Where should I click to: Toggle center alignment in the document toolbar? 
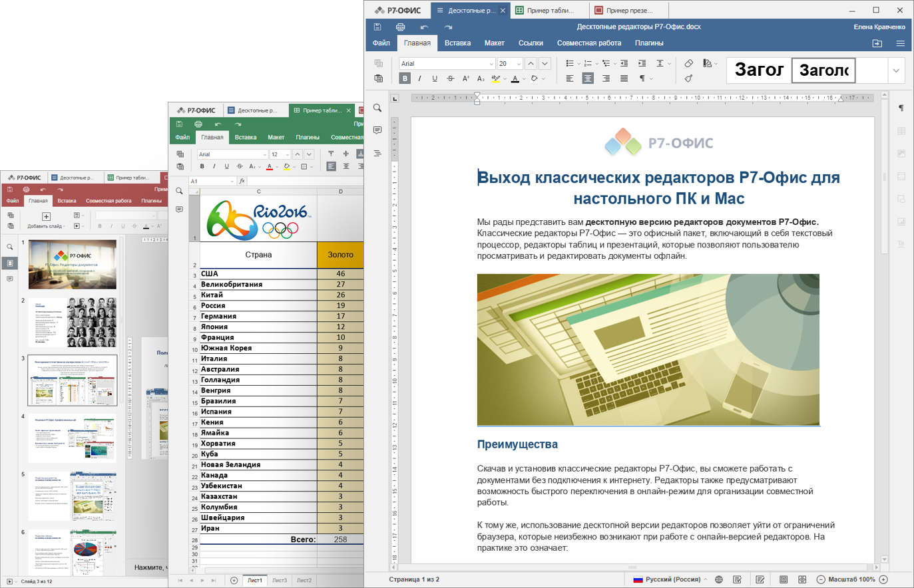point(588,78)
